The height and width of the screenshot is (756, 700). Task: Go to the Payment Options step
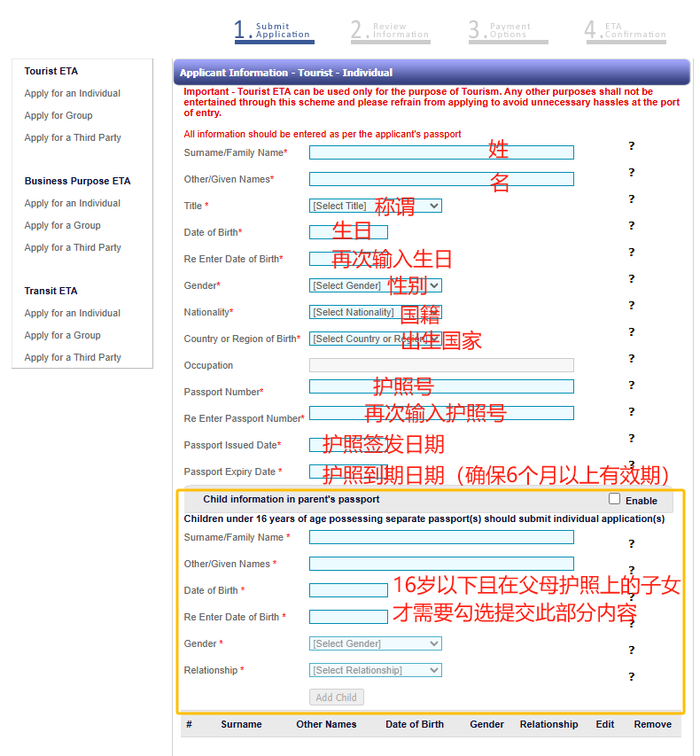tap(508, 31)
